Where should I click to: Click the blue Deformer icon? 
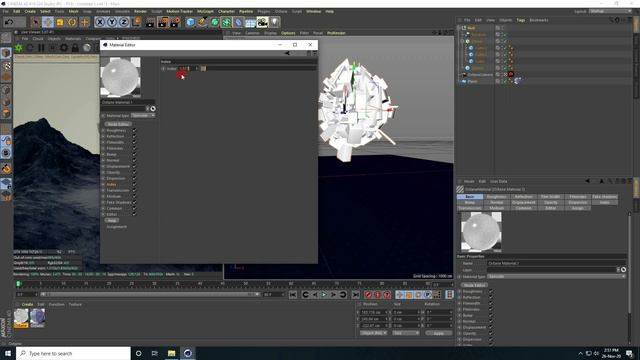238,22
